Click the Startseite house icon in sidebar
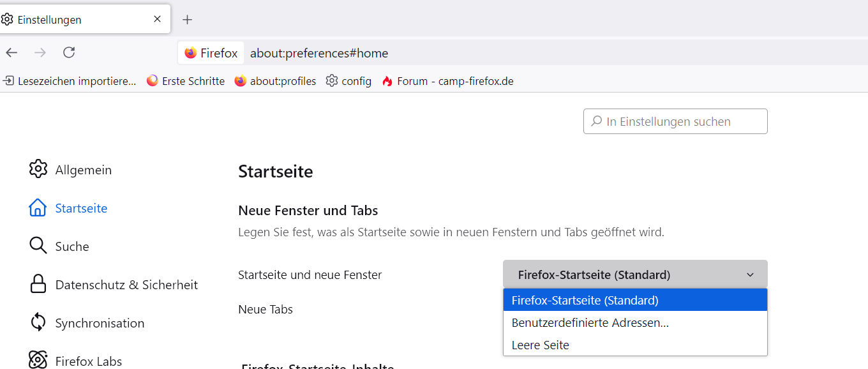Viewport: 868px width, 369px height. pyautogui.click(x=38, y=208)
